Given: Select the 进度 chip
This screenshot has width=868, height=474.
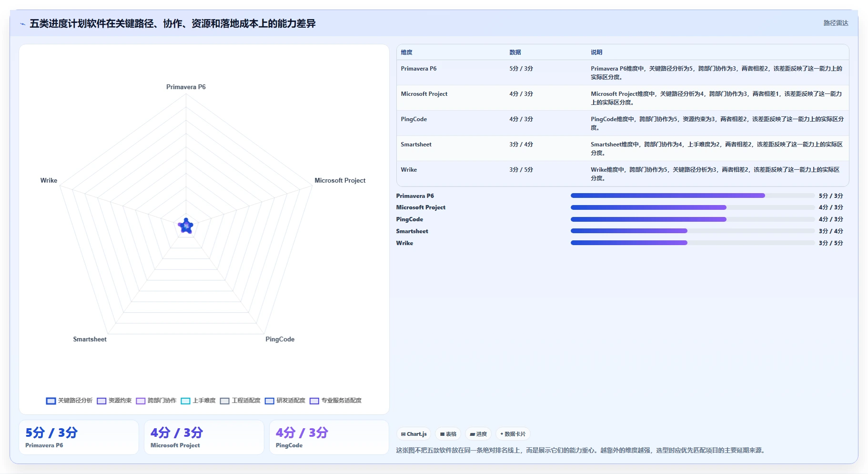Looking at the screenshot, I should point(478,434).
